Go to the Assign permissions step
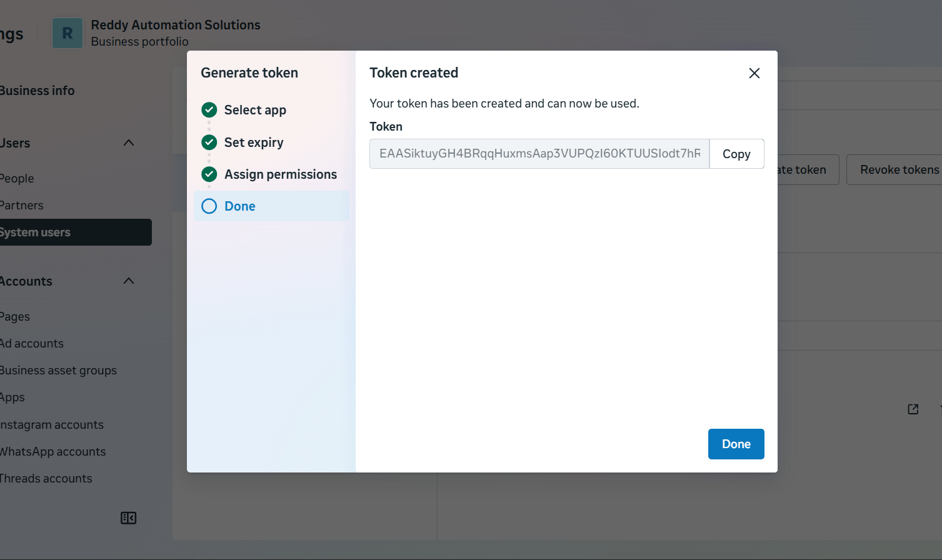This screenshot has width=942, height=560. [281, 174]
